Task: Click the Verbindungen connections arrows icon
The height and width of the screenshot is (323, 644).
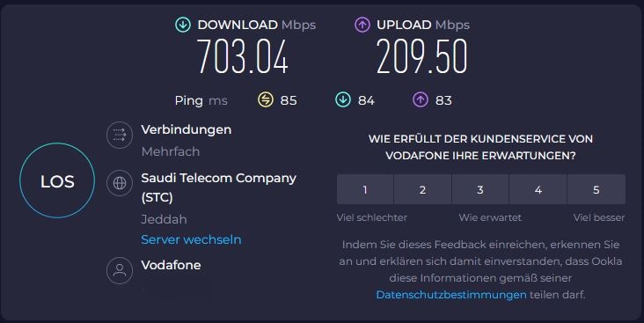Action: [120, 135]
